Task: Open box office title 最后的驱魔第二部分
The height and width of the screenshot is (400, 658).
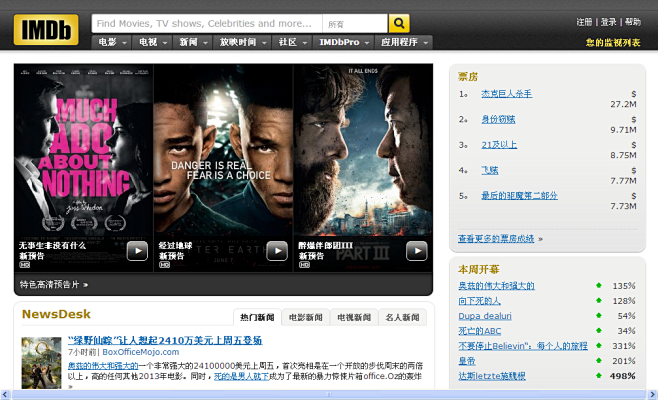Action: (x=519, y=196)
